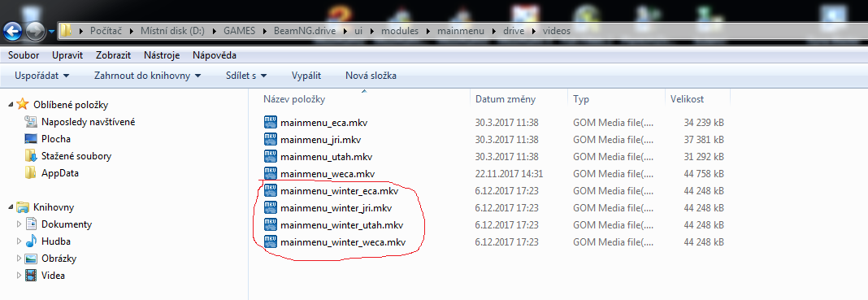Click the mkv icon of mainmenu_weca.mkv
The image size is (868, 300).
click(270, 174)
